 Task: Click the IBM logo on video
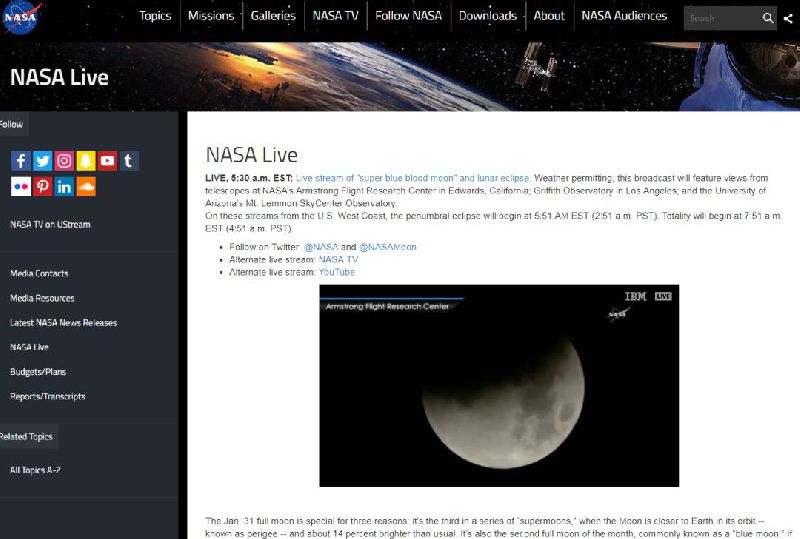635,296
